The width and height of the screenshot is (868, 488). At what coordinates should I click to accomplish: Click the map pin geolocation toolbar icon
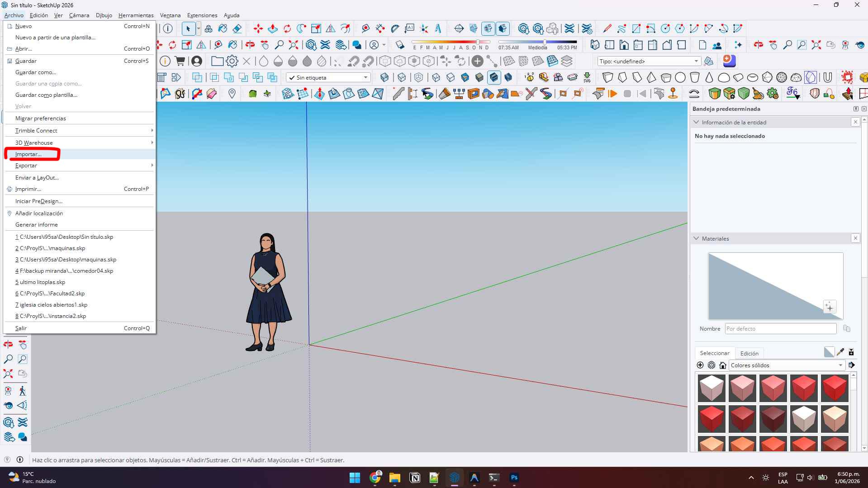click(x=232, y=94)
